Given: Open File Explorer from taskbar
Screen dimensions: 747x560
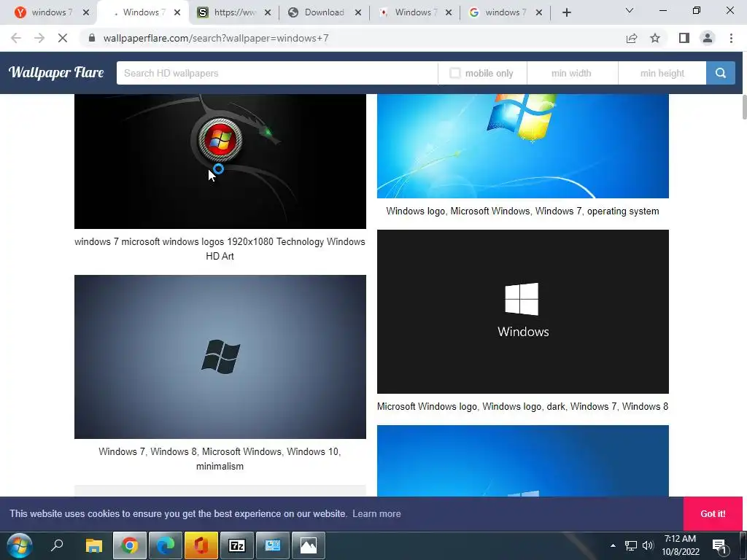Looking at the screenshot, I should tap(94, 545).
